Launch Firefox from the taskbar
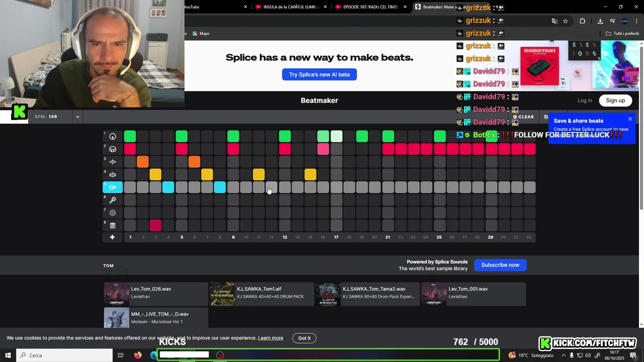The image size is (644, 362). (x=138, y=355)
